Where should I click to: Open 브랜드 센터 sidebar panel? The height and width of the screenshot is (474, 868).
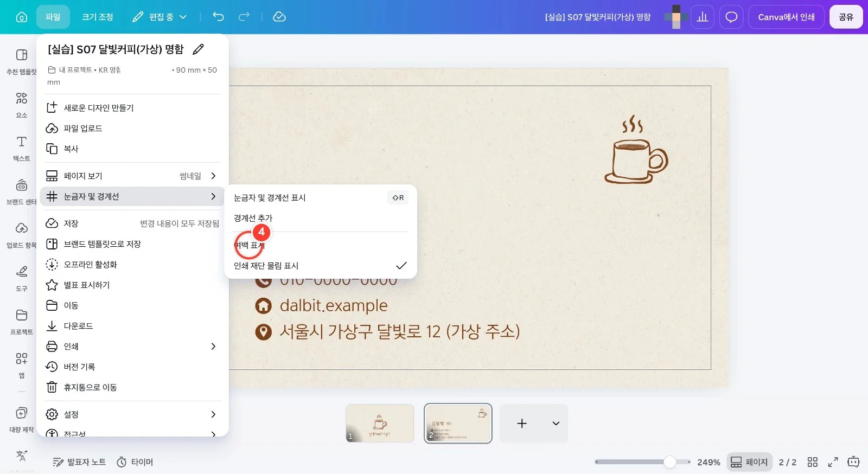coord(22,191)
